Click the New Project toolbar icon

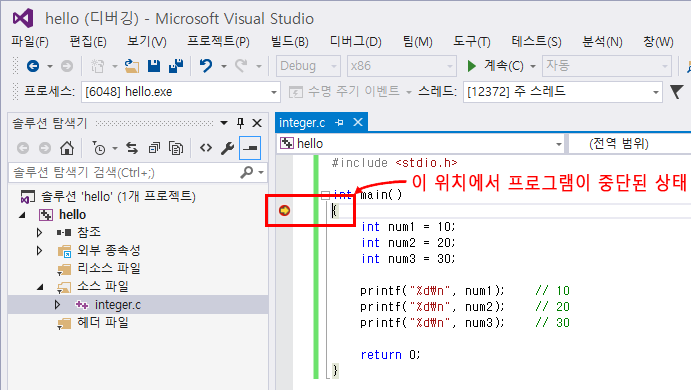(x=97, y=66)
